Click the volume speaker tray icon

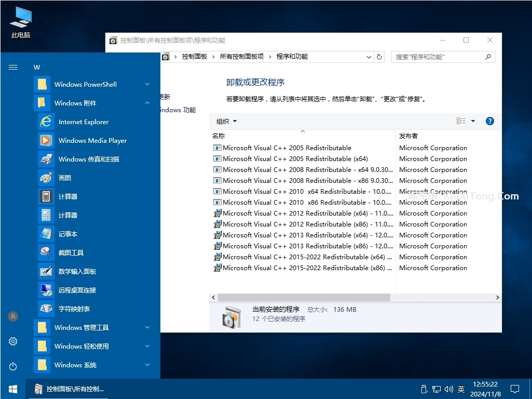(x=448, y=389)
